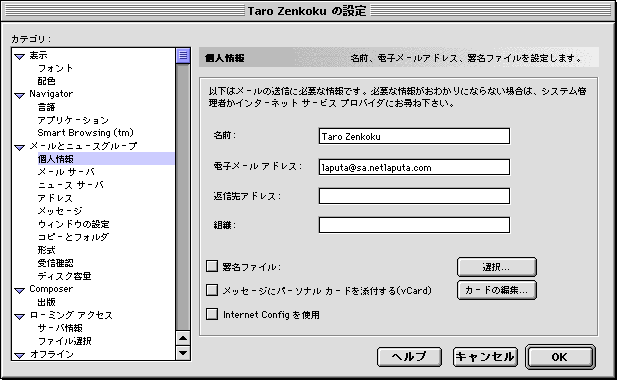Click the メールとニュースグループ category label
The height and width of the screenshot is (380, 617).
click(83, 146)
